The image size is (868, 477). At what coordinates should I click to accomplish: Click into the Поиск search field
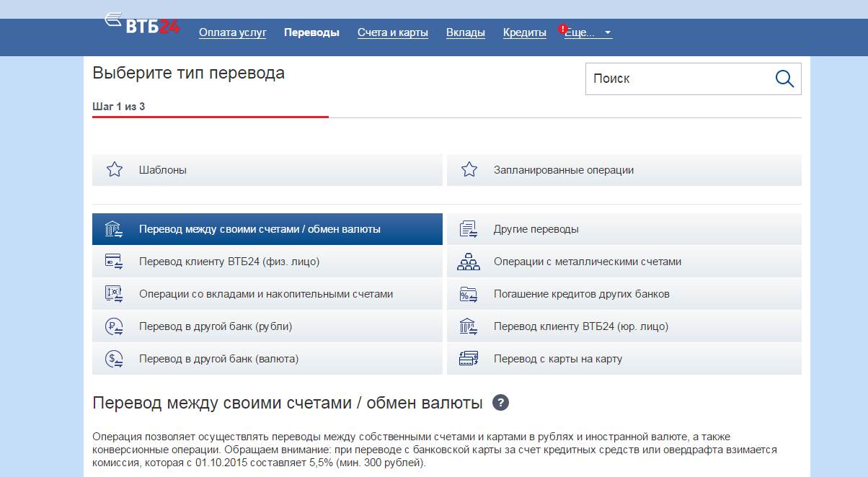click(674, 79)
